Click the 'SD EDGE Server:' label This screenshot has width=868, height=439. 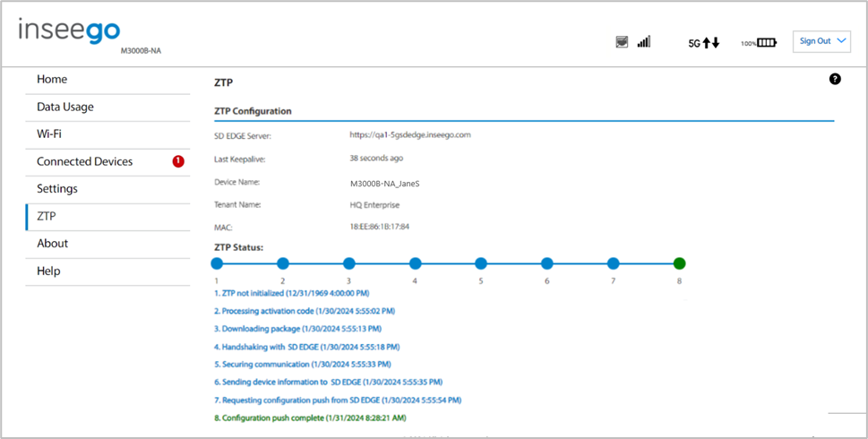pos(243,136)
